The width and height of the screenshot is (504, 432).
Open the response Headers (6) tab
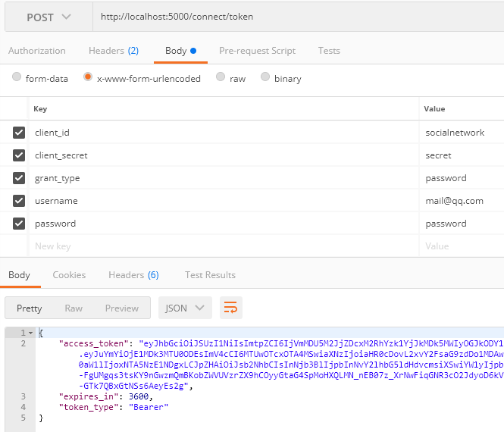pos(133,275)
